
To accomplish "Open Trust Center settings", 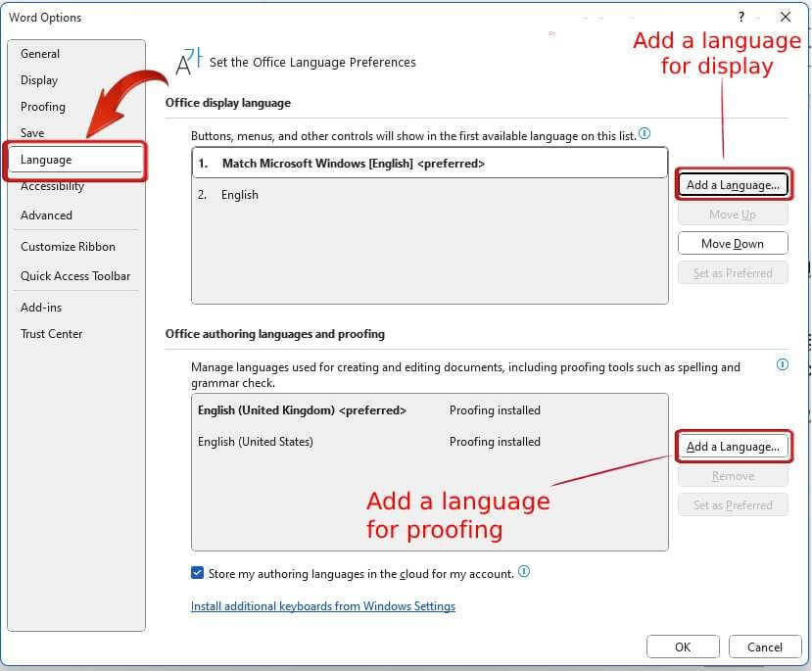I will point(51,333).
